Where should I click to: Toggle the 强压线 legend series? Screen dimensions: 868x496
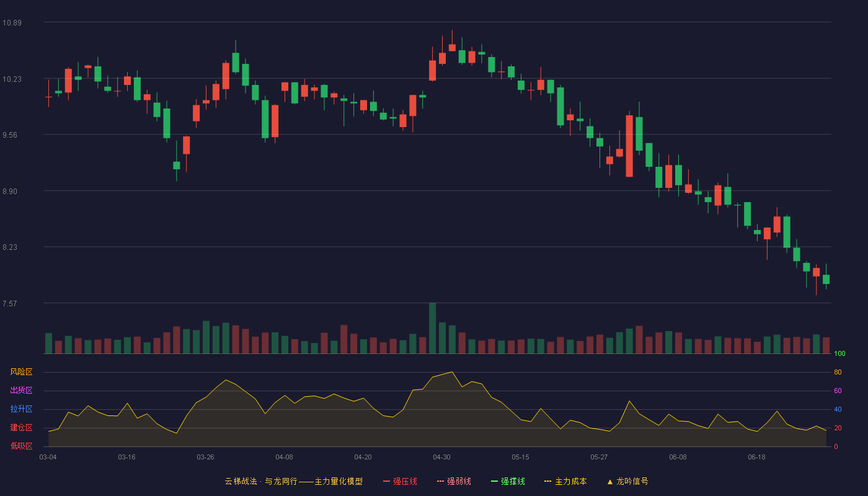tap(400, 481)
